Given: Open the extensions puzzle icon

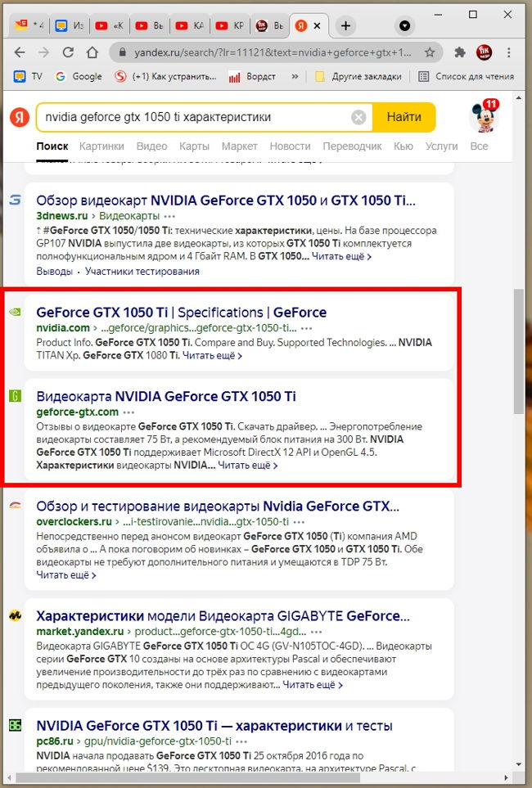Looking at the screenshot, I should coord(459,52).
